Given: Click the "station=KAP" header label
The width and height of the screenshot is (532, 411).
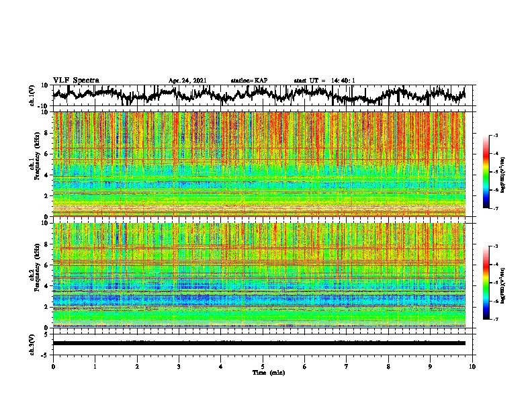Looking at the screenshot, I should (249, 81).
